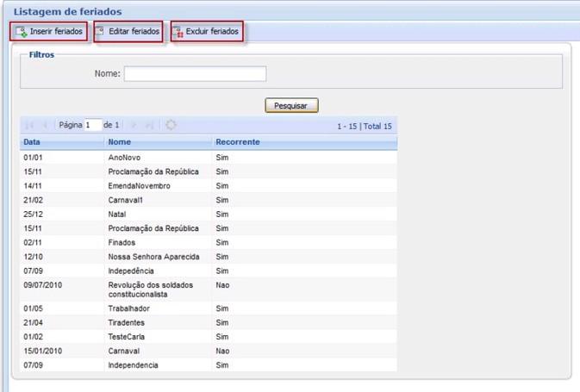
Task: Sort by the Data column header
Action: (x=32, y=142)
